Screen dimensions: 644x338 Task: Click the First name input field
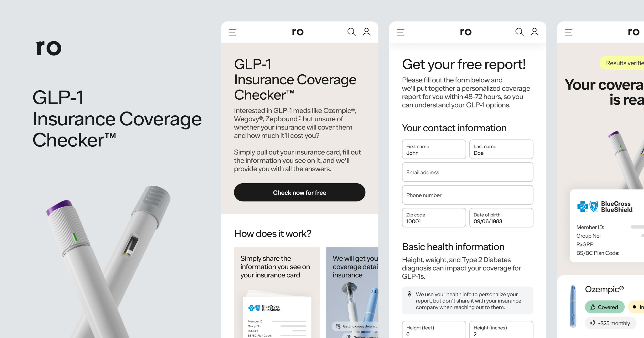434,149
